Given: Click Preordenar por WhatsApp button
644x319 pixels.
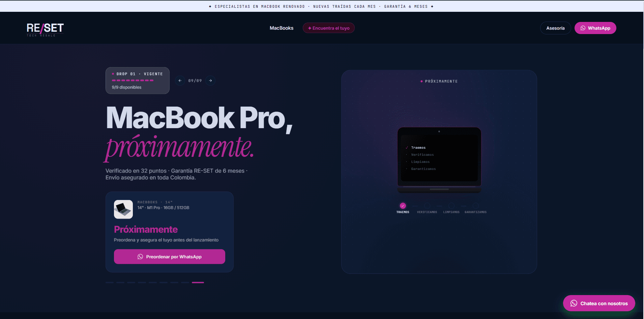Looking at the screenshot, I should point(170,257).
